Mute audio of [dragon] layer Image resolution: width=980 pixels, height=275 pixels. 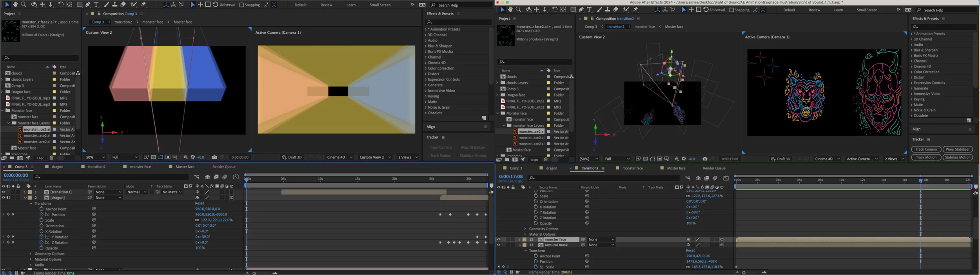(x=8, y=197)
